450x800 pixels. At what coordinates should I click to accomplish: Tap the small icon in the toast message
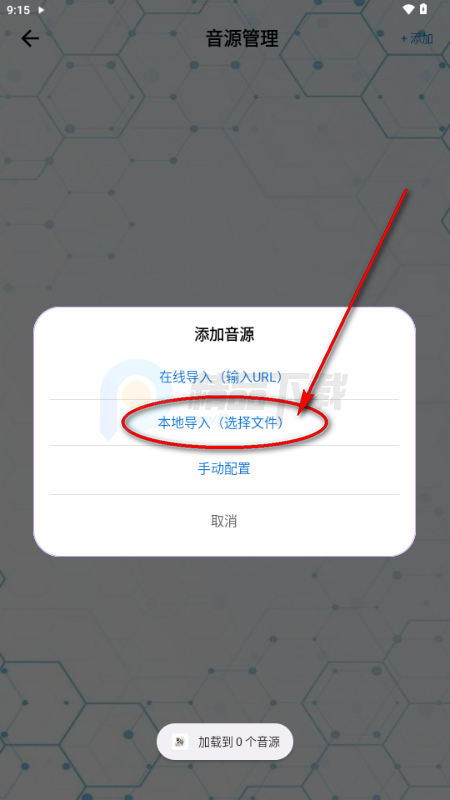(x=179, y=741)
